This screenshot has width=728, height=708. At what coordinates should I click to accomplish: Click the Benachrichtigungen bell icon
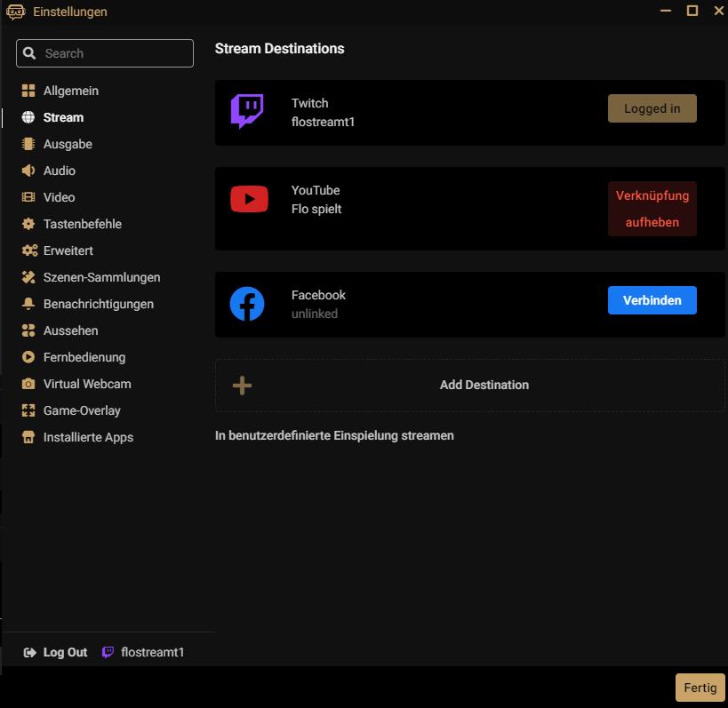coord(28,304)
